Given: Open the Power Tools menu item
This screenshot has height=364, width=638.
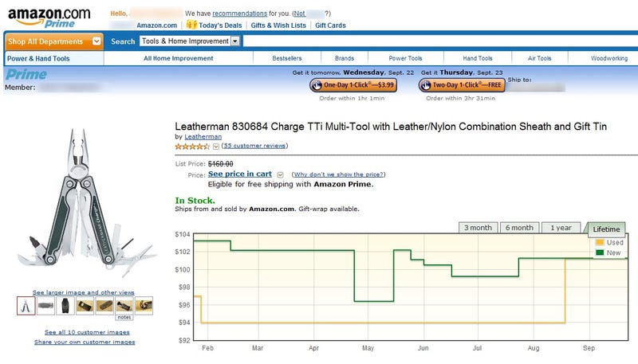Looking at the screenshot, I should click(x=405, y=58).
